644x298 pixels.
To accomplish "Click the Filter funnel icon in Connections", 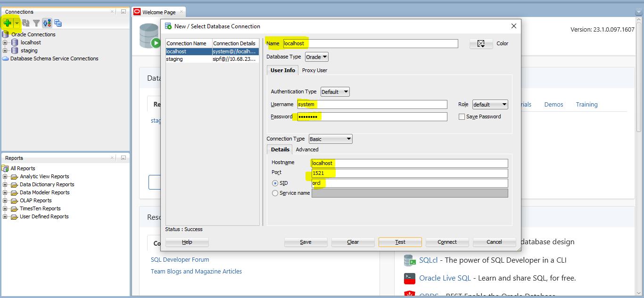I will (36, 23).
